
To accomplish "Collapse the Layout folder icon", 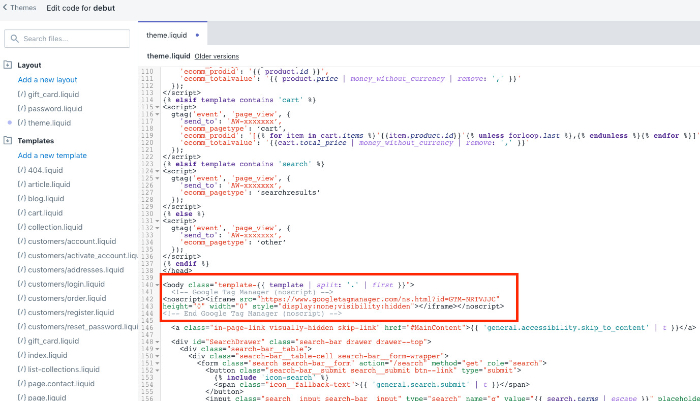I will pyautogui.click(x=8, y=65).
